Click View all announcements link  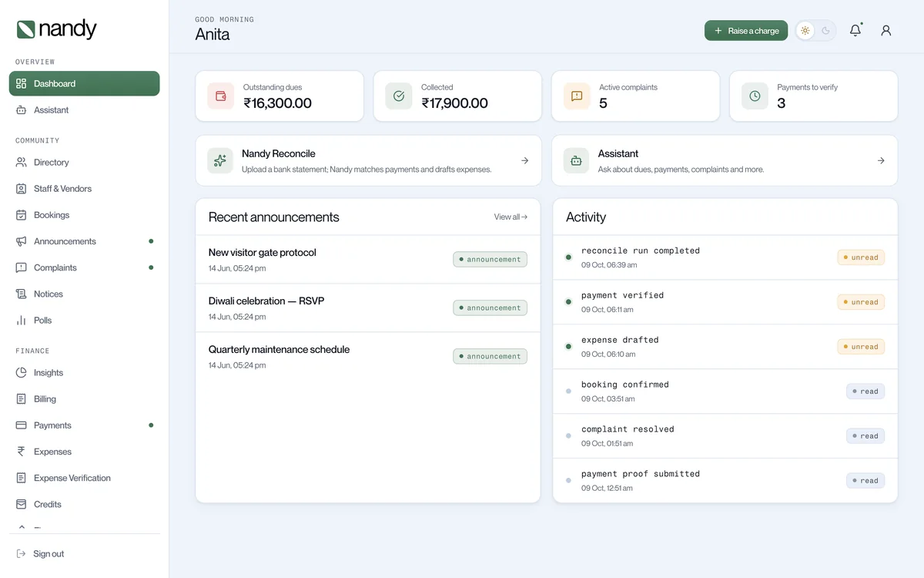point(511,217)
